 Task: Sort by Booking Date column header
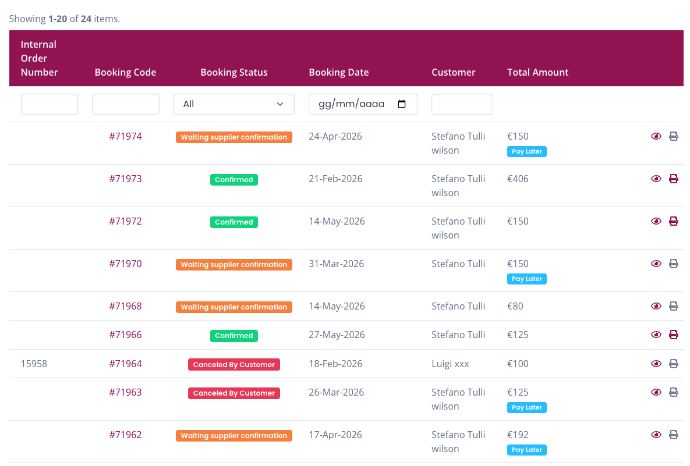(338, 72)
